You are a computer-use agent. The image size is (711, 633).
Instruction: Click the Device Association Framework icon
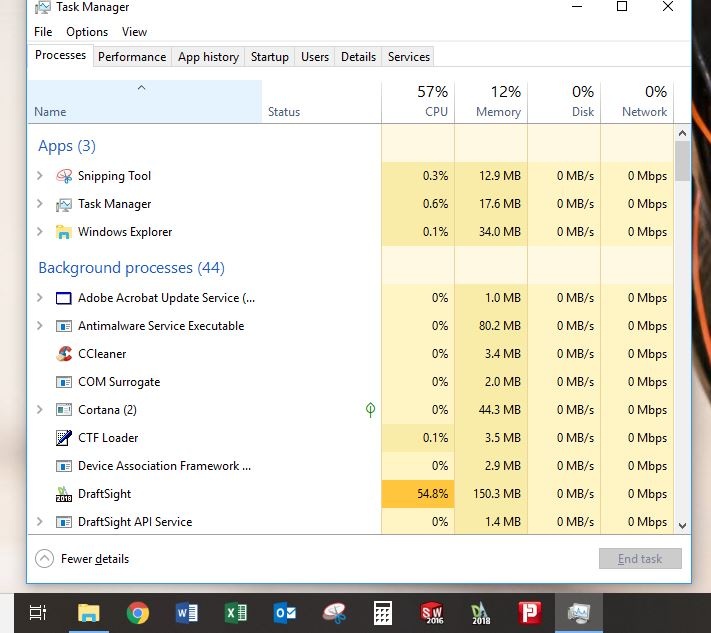63,466
